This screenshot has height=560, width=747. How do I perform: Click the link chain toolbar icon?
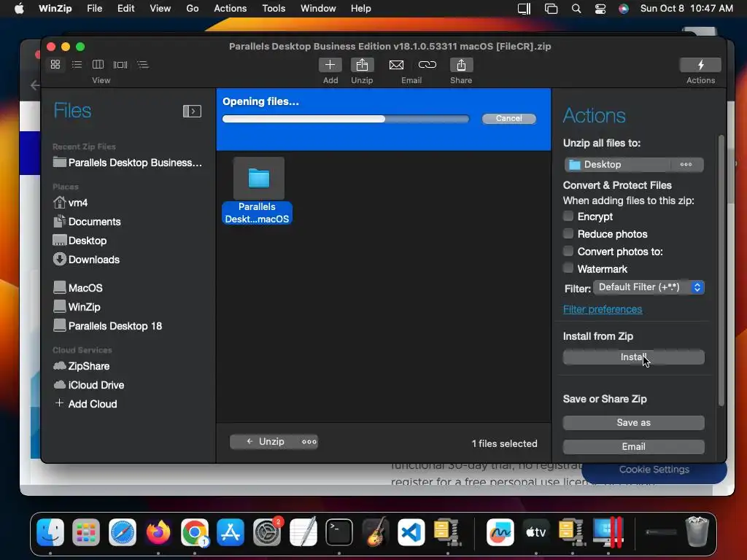click(x=427, y=65)
